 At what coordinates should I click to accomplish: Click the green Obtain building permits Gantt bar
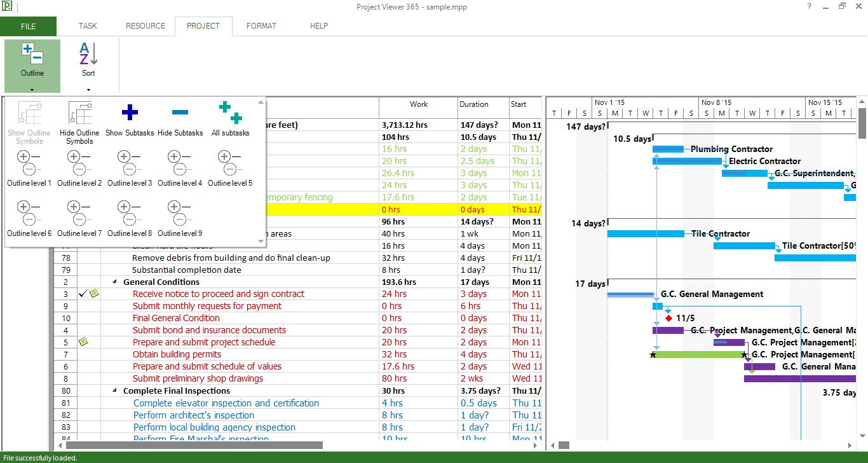pos(698,354)
